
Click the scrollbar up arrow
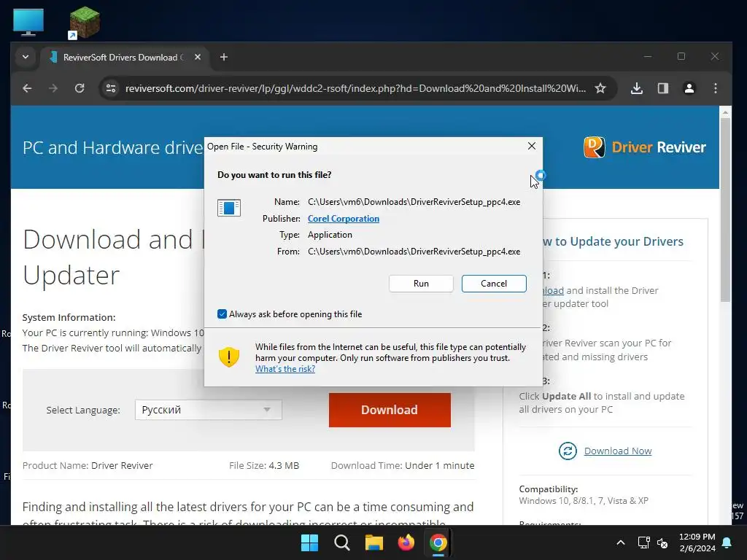[725, 112]
